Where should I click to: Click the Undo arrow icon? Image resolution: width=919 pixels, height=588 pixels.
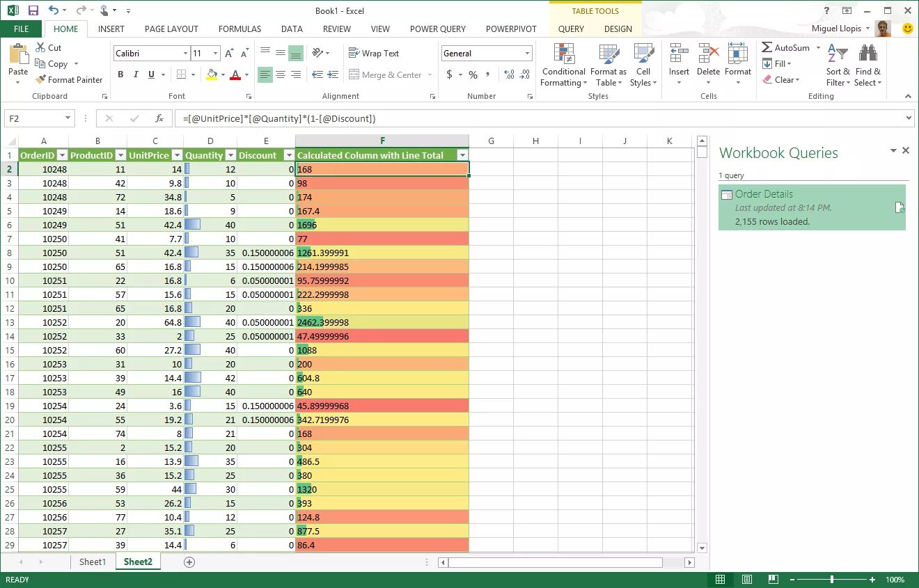[x=54, y=10]
